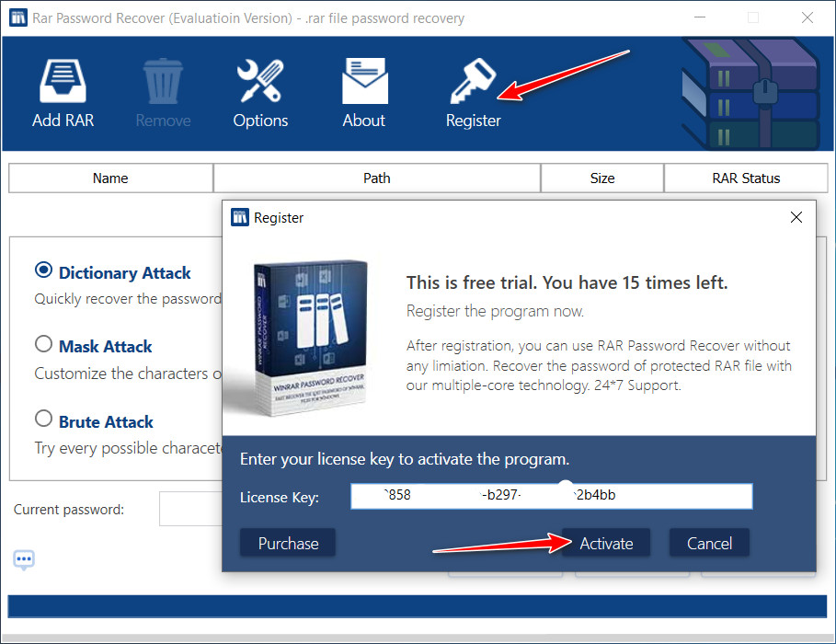Cancel the Register dialog
The width and height of the screenshot is (836, 644).
point(709,543)
